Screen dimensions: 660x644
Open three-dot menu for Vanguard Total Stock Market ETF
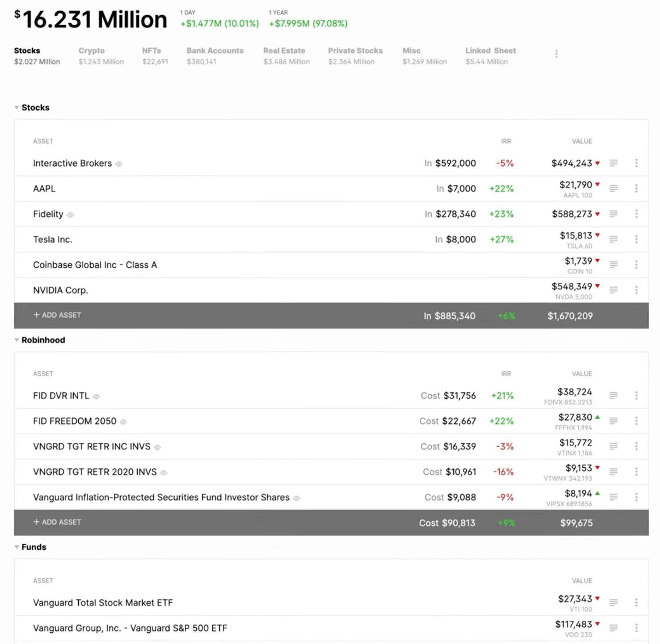click(x=636, y=602)
